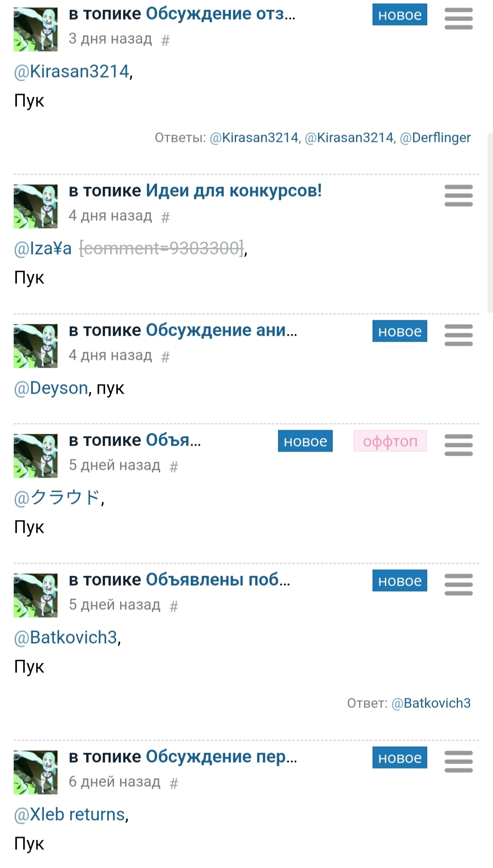Viewport: 493px width, 868px height.
Task: Open the @Xleb returns mention
Action: point(70,815)
